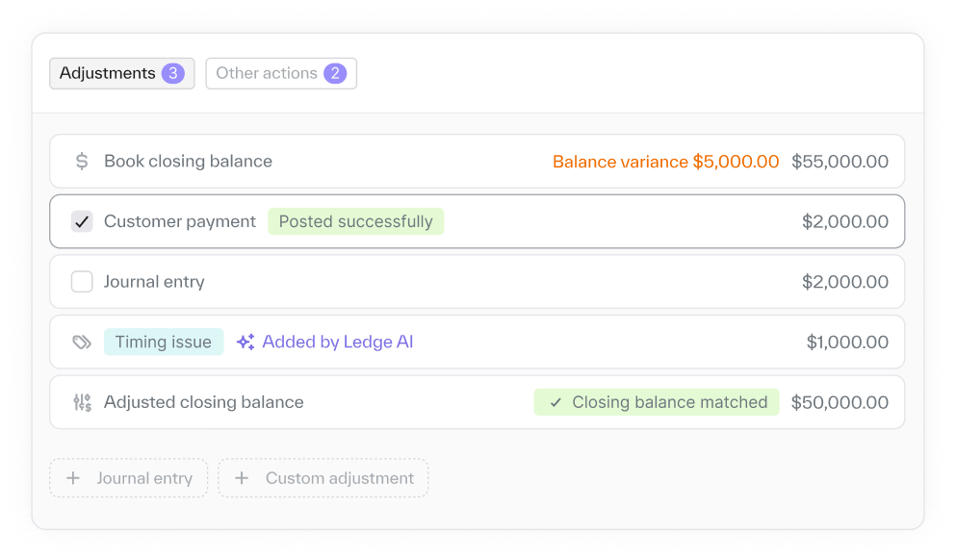Click the Balance variance $5,000.00 text

(665, 162)
